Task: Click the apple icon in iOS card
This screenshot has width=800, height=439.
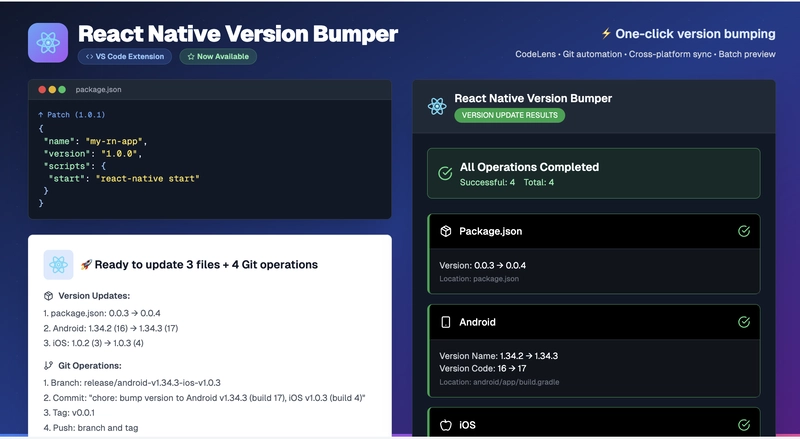Action: pos(446,425)
